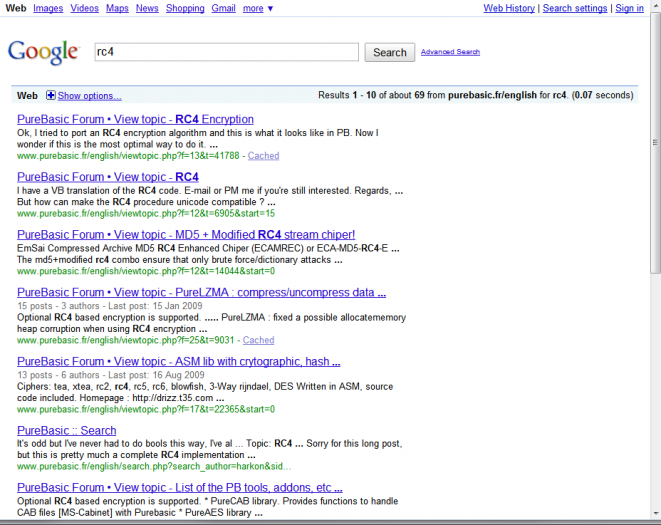The width and height of the screenshot is (661, 525).
Task: Open 'PureBasic Forum • View topic - RC4' result
Action: click(108, 177)
